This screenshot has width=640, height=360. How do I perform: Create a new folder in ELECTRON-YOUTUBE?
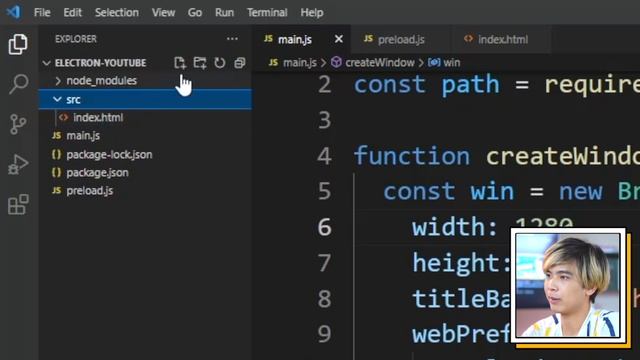point(200,63)
